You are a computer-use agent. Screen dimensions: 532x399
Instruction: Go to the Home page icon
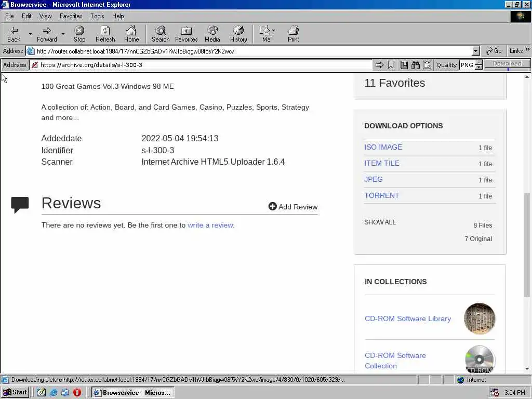pos(131,34)
